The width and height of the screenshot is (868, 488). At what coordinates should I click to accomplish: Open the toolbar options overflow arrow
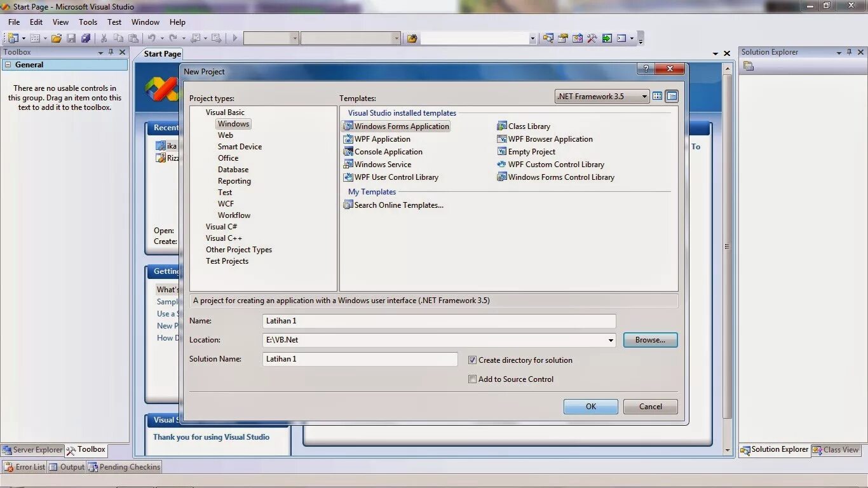tap(641, 39)
